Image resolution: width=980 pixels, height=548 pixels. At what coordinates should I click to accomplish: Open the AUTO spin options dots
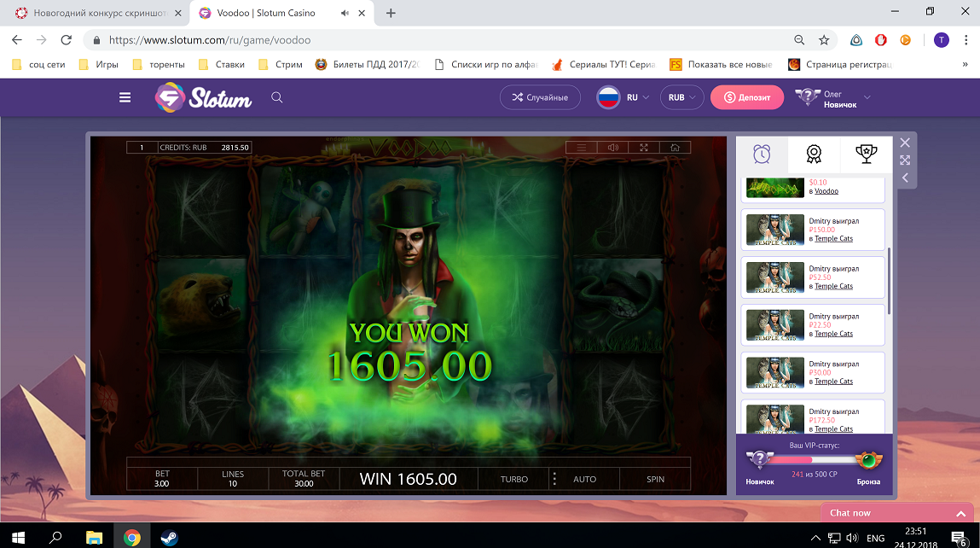(554, 479)
